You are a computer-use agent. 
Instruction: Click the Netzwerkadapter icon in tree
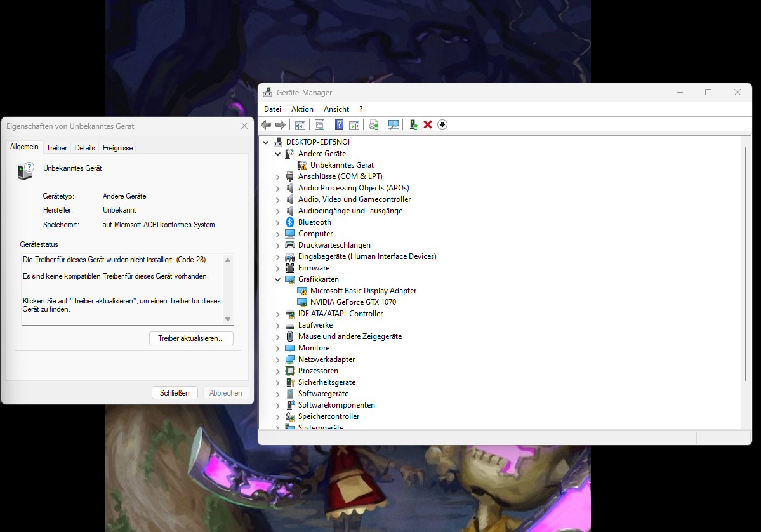pyautogui.click(x=290, y=360)
